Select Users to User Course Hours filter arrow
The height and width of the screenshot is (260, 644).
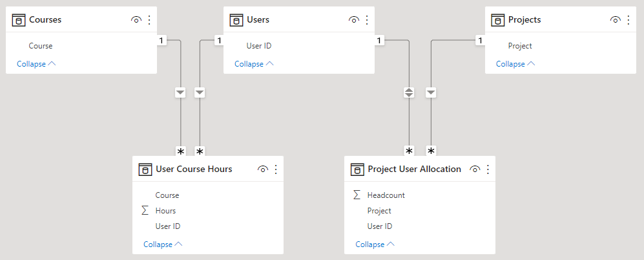tap(200, 93)
